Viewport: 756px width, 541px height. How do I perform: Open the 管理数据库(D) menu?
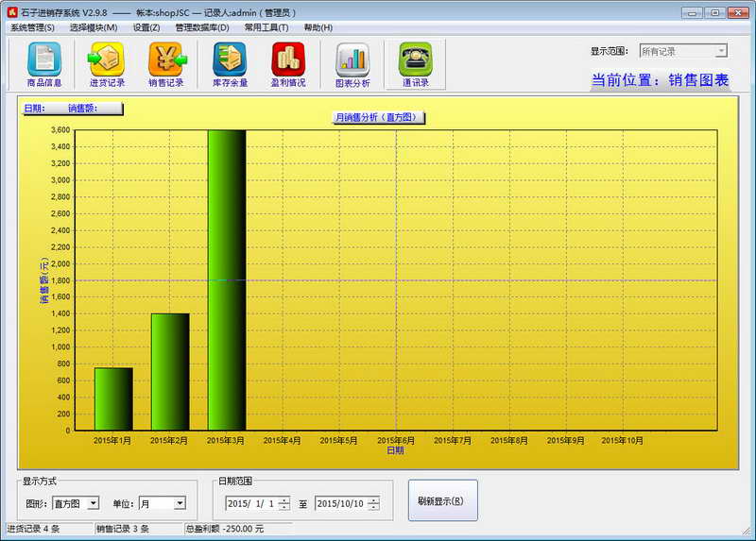point(202,28)
